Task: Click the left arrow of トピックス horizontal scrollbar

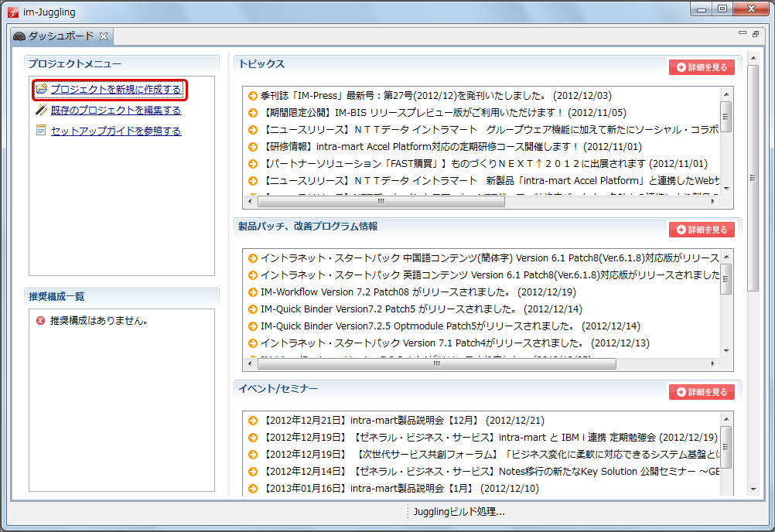Action: (x=250, y=202)
